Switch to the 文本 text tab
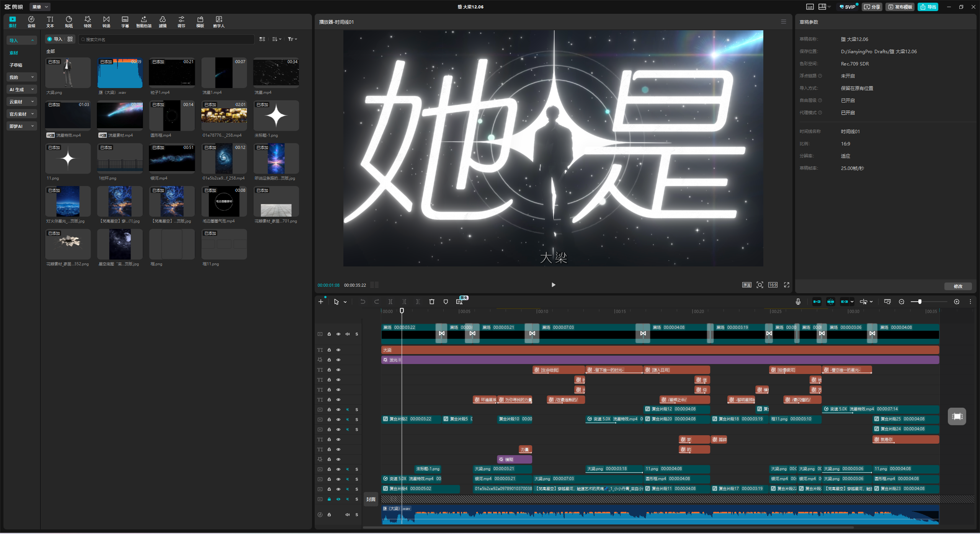Image resolution: width=980 pixels, height=534 pixels. click(50, 21)
